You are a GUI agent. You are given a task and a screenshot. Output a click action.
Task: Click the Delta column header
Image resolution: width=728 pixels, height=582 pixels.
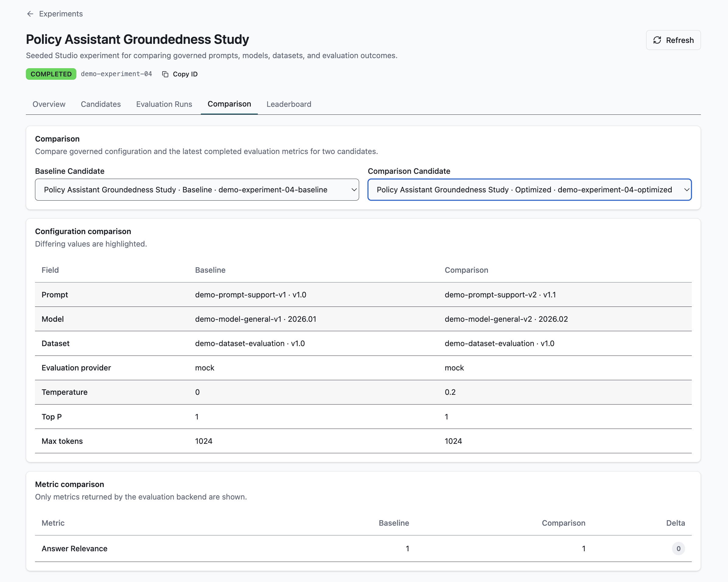click(675, 523)
